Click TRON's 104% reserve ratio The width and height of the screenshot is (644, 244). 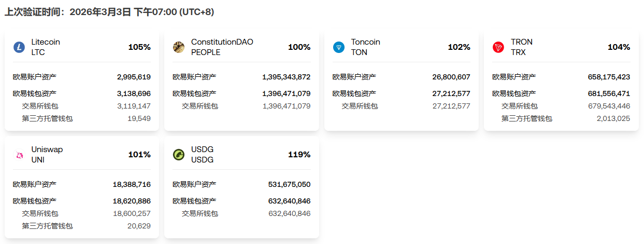pos(619,47)
